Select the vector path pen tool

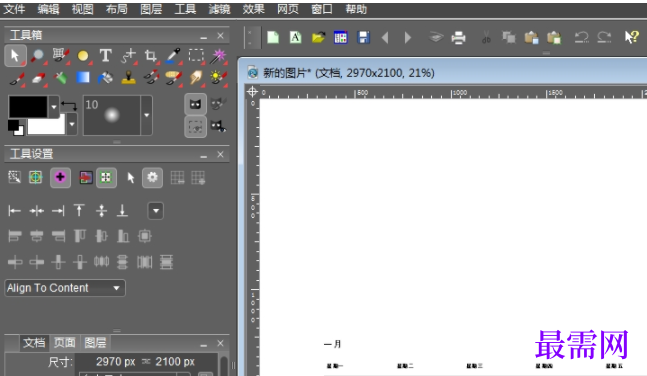(128, 56)
